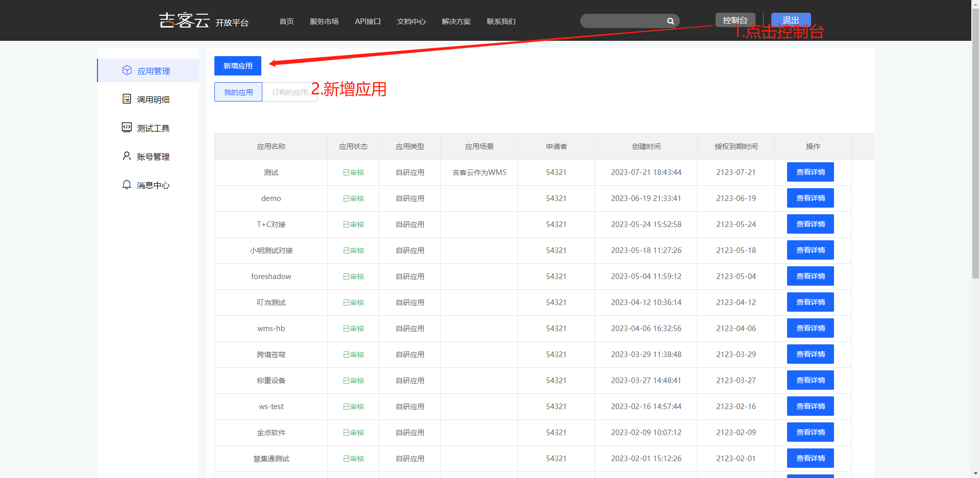
Task: Click the 测试工具 code icon
Action: click(x=127, y=128)
